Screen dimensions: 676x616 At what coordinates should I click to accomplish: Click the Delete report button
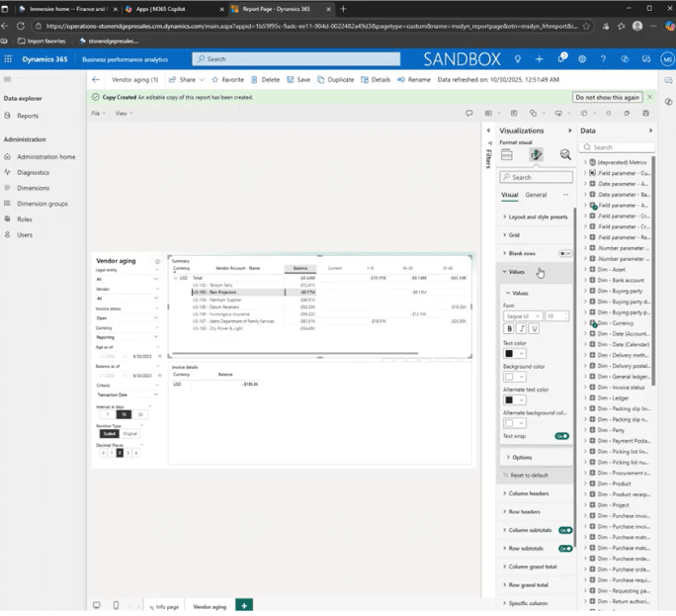(264, 79)
